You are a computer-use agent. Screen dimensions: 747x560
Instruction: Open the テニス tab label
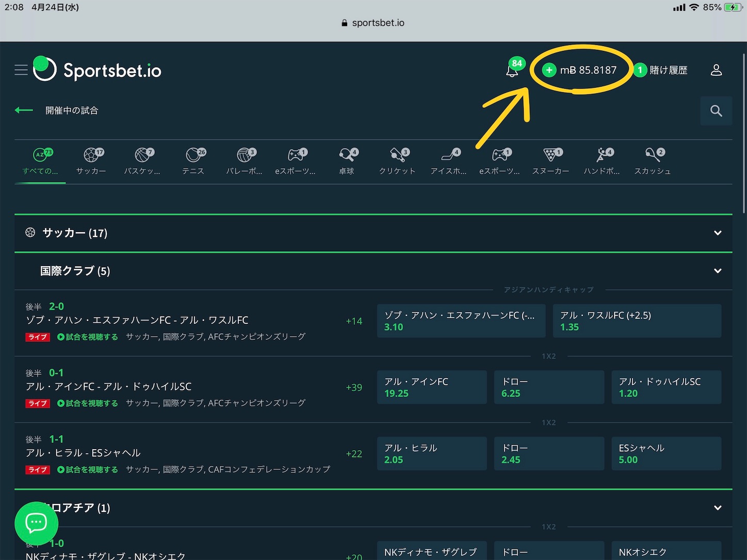193,171
